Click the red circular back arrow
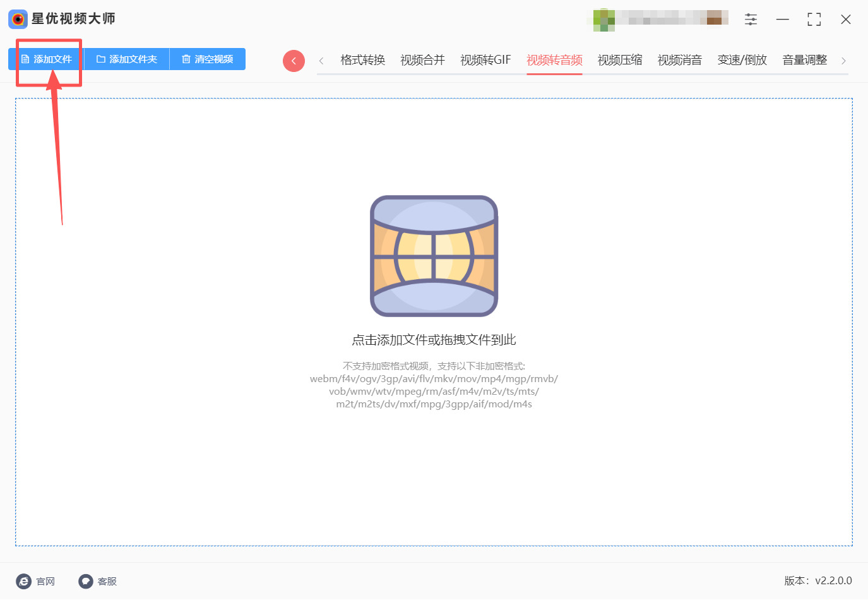Viewport: 868px width, 600px height. point(294,61)
